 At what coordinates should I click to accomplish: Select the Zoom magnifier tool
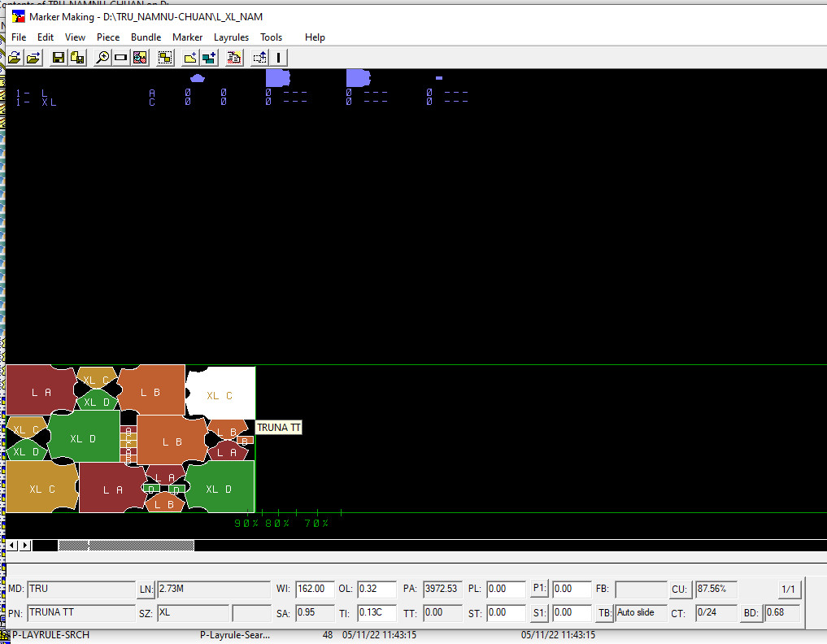[102, 58]
